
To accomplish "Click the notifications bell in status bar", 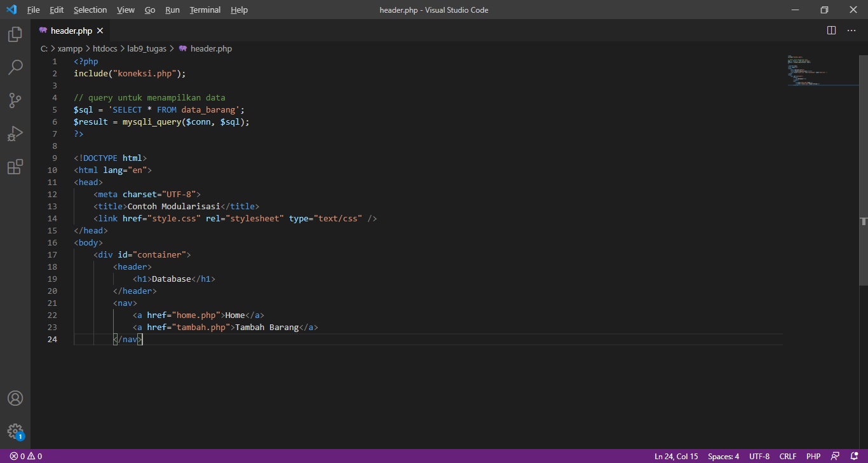I will pyautogui.click(x=853, y=456).
